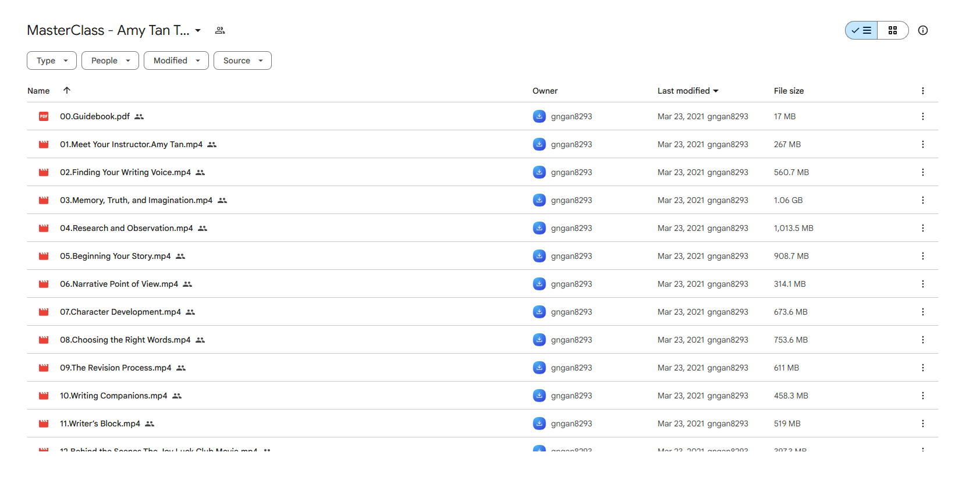Select 08.Choosing the Right Words.mp4 file name
Screen dimensions: 980x477
[125, 340]
